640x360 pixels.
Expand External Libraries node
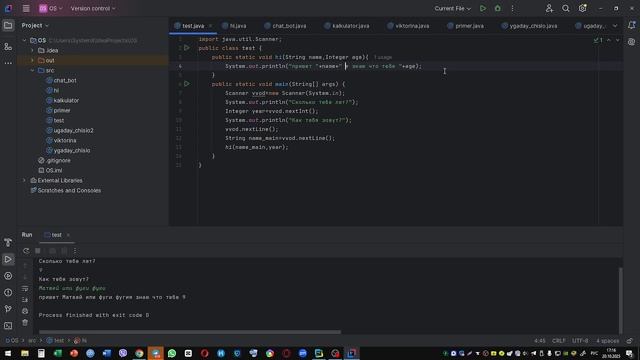point(24,180)
